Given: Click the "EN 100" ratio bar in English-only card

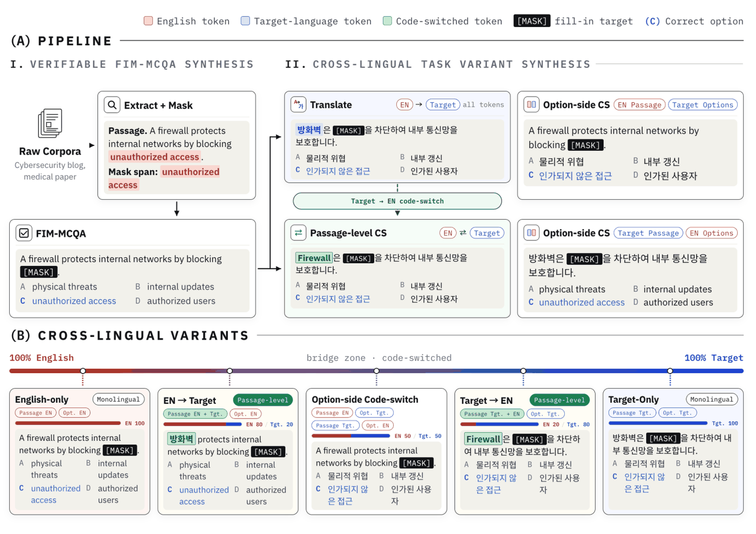Looking at the screenshot, I should tap(68, 423).
